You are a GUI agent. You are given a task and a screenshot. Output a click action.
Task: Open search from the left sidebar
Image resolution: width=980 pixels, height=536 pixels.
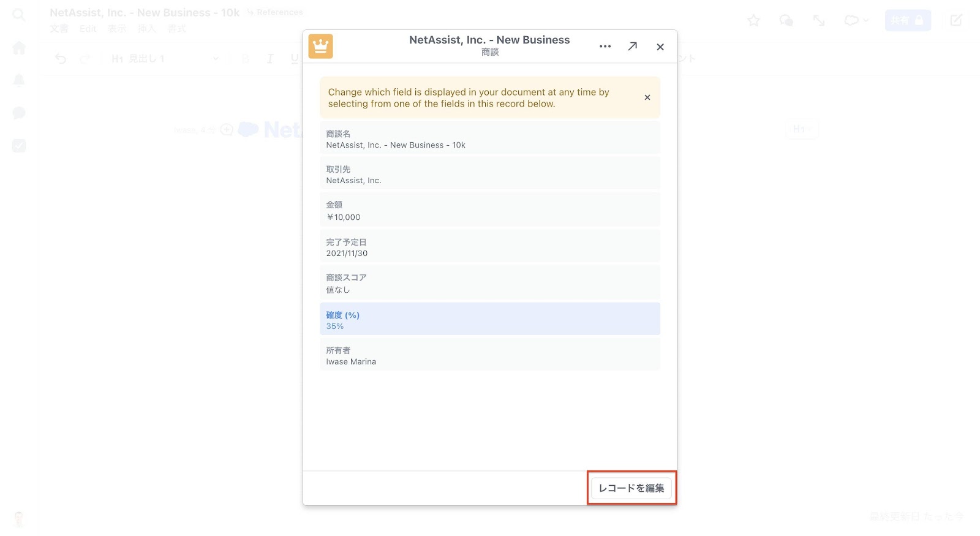pyautogui.click(x=19, y=15)
